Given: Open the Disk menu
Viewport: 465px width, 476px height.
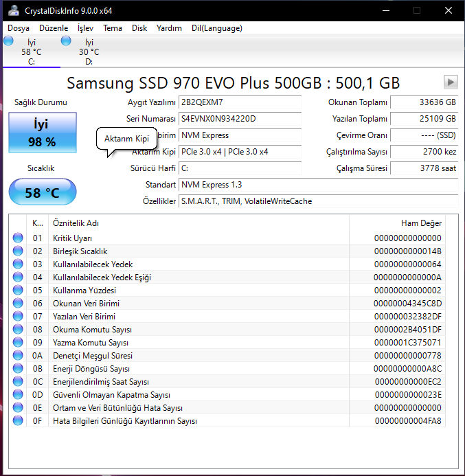Looking at the screenshot, I should pyautogui.click(x=139, y=28).
